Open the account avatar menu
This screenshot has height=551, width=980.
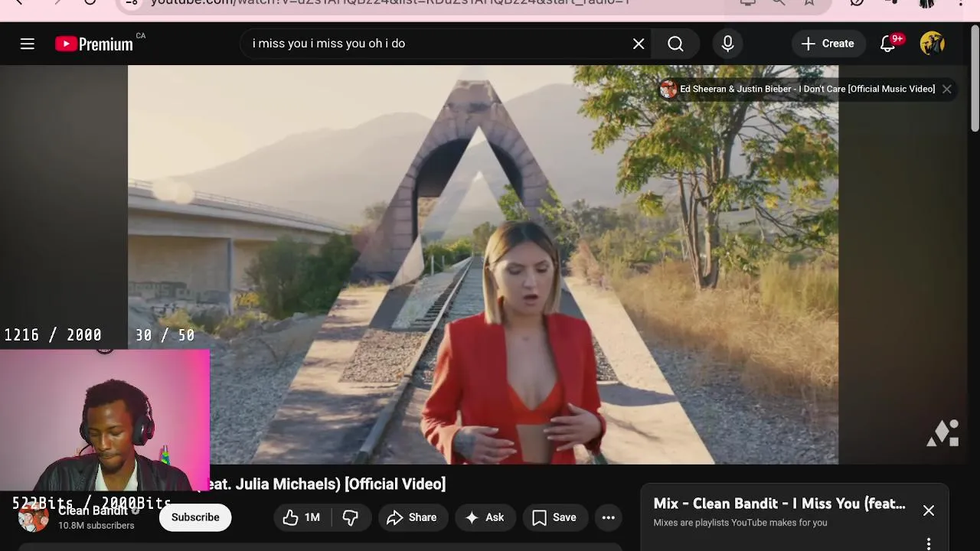tap(933, 44)
